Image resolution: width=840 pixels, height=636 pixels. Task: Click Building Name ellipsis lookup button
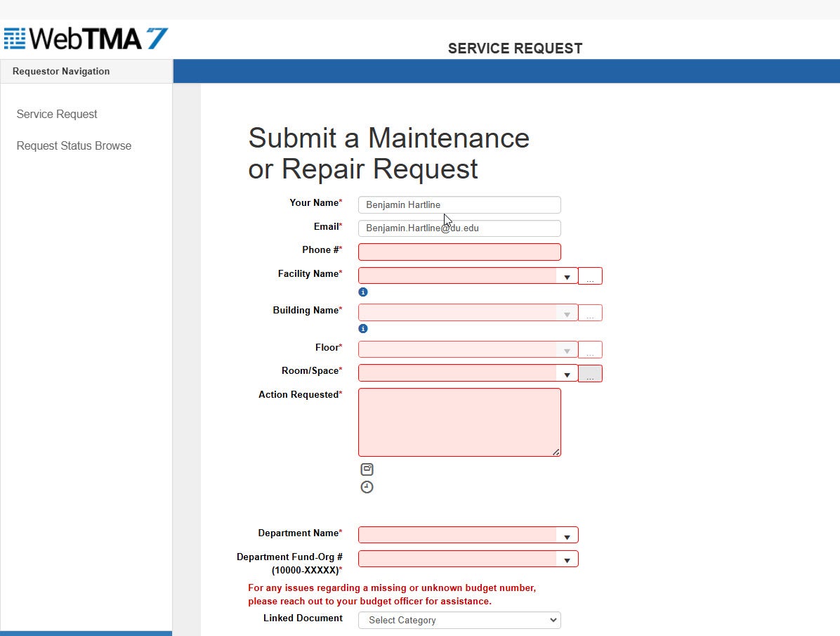click(590, 313)
